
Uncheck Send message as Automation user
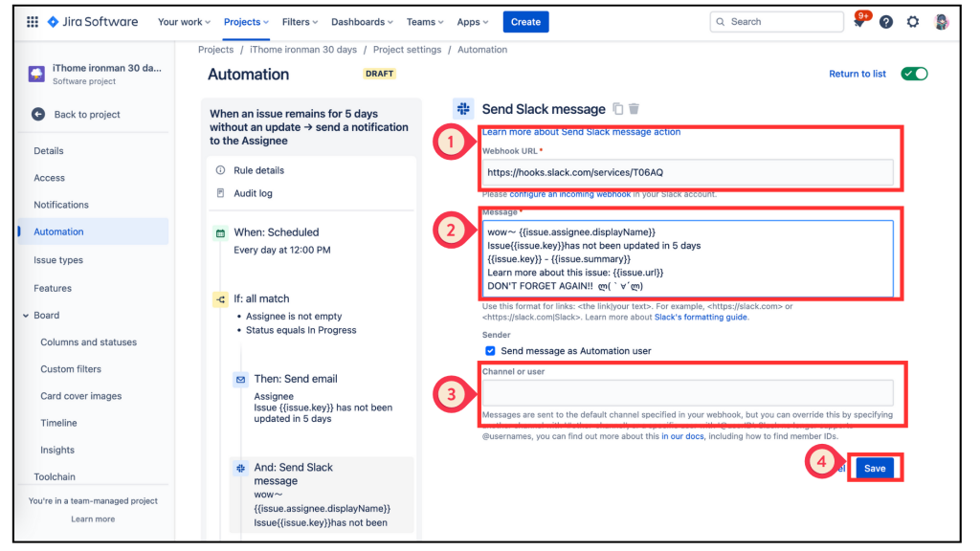[491, 351]
